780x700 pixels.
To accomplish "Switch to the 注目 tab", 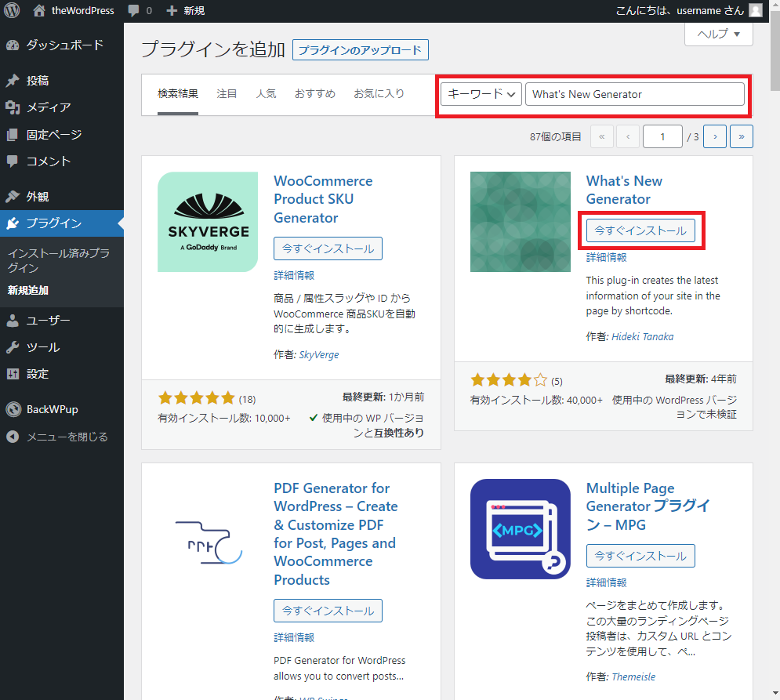I will tap(227, 93).
